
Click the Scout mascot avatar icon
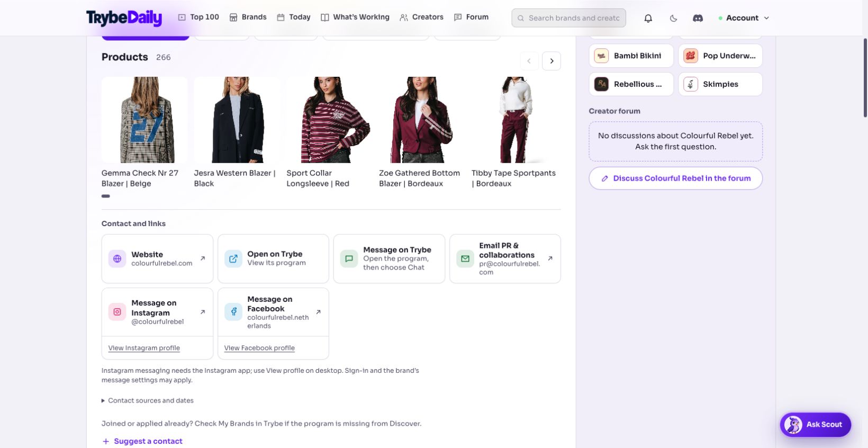pyautogui.click(x=793, y=425)
